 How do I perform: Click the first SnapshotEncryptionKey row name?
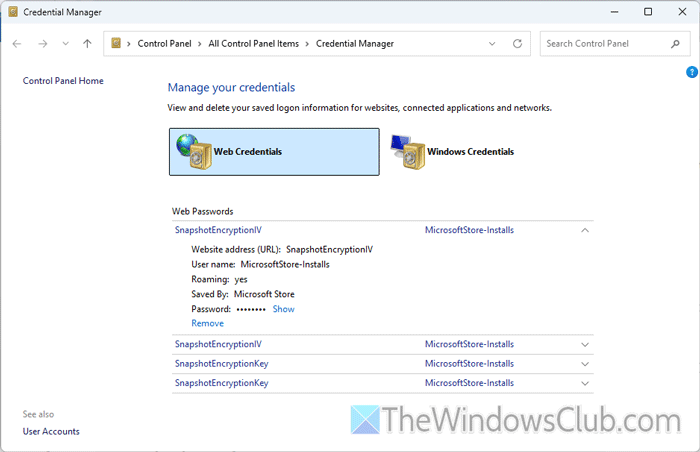[221, 364]
